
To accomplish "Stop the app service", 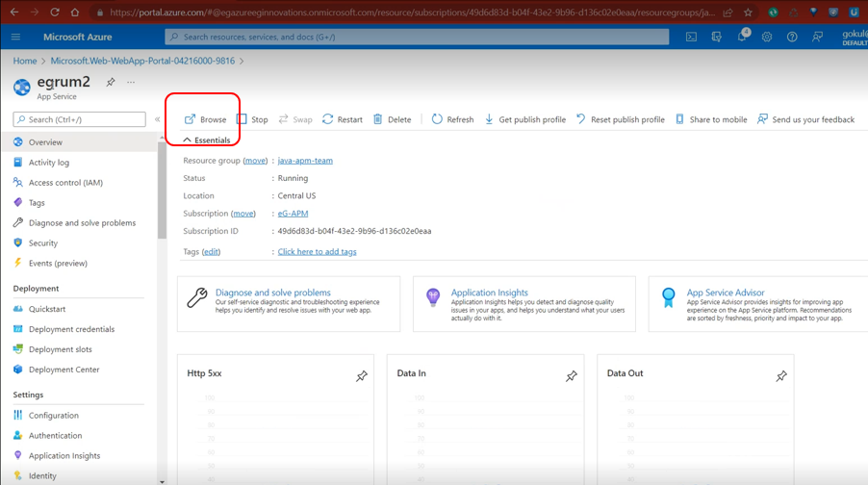I will (x=252, y=119).
